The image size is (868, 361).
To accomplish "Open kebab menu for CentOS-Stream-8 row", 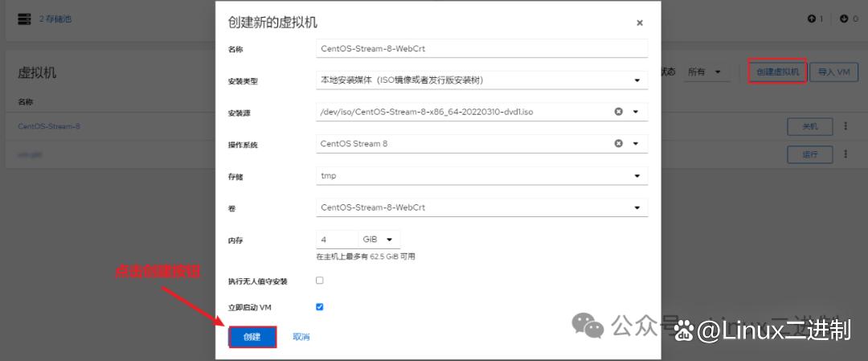I will coord(845,126).
